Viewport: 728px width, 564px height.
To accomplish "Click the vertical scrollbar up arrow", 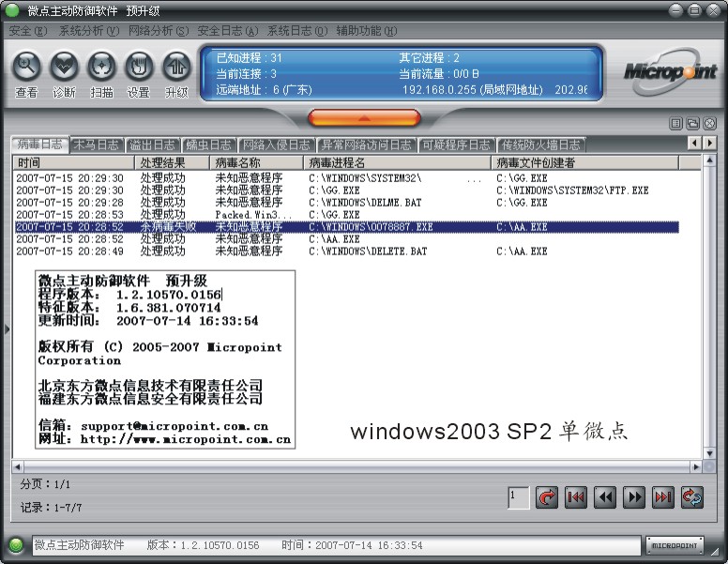I will pyautogui.click(x=709, y=160).
